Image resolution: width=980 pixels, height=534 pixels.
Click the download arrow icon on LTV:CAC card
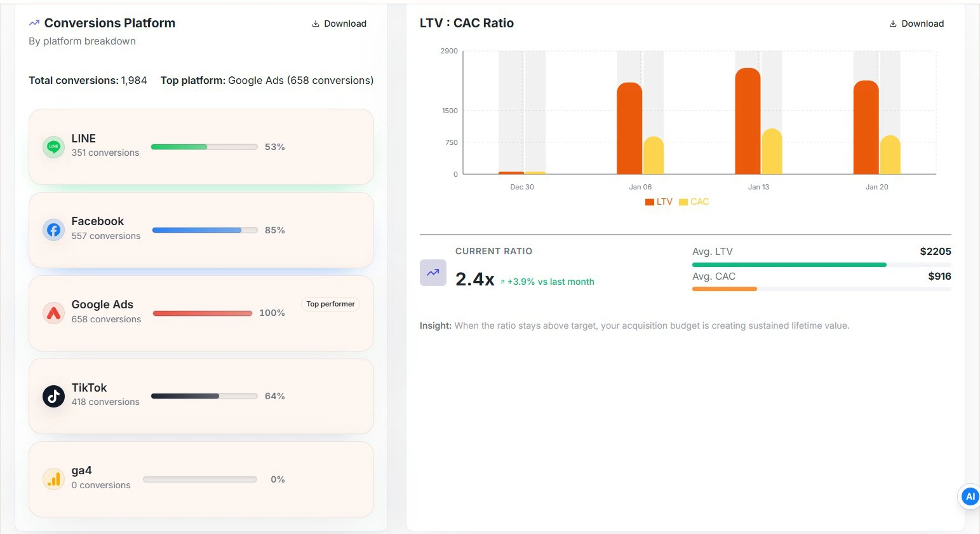tap(892, 23)
